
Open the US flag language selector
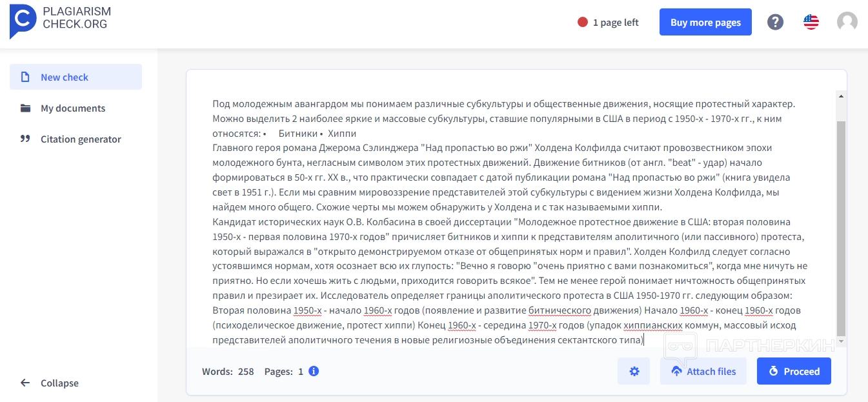(x=811, y=22)
